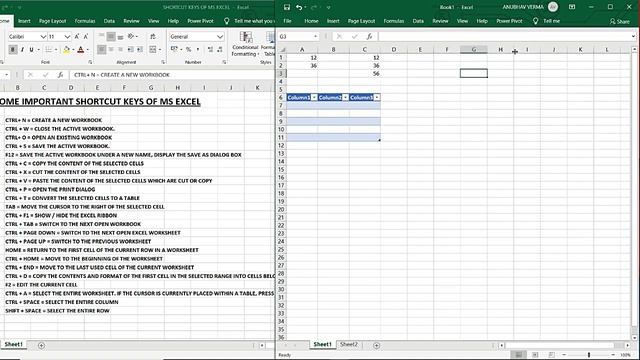The height and width of the screenshot is (360, 640).
Task: Apply Percent Style icon
Action: [x=189, y=49]
